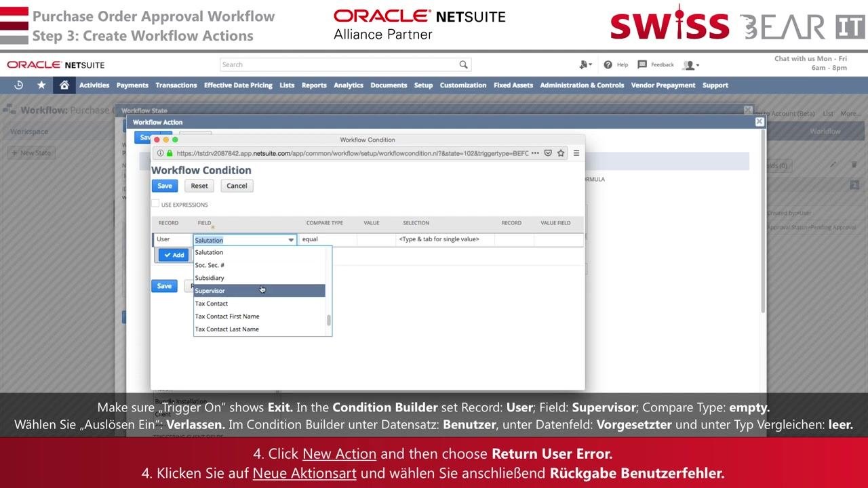The height and width of the screenshot is (488, 868).
Task: Click the Feedback speech bubble icon
Action: click(642, 64)
